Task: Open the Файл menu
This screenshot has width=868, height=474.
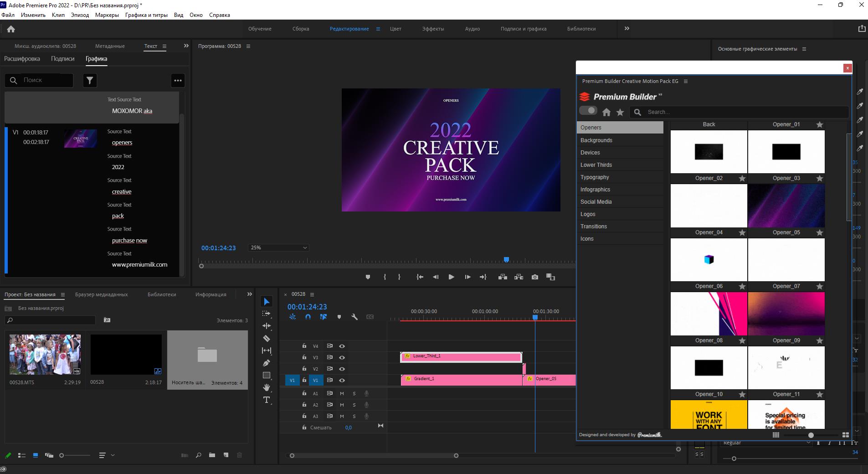Action: (8, 15)
